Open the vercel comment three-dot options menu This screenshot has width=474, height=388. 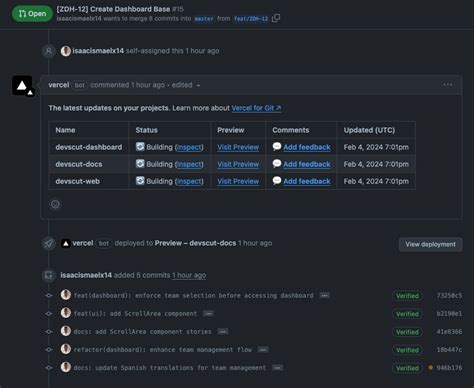tap(448, 85)
